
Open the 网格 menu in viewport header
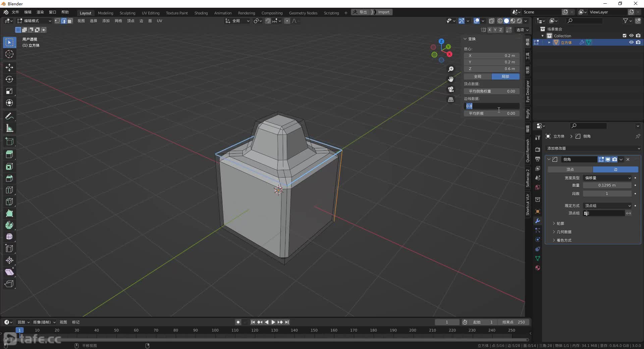coord(118,21)
